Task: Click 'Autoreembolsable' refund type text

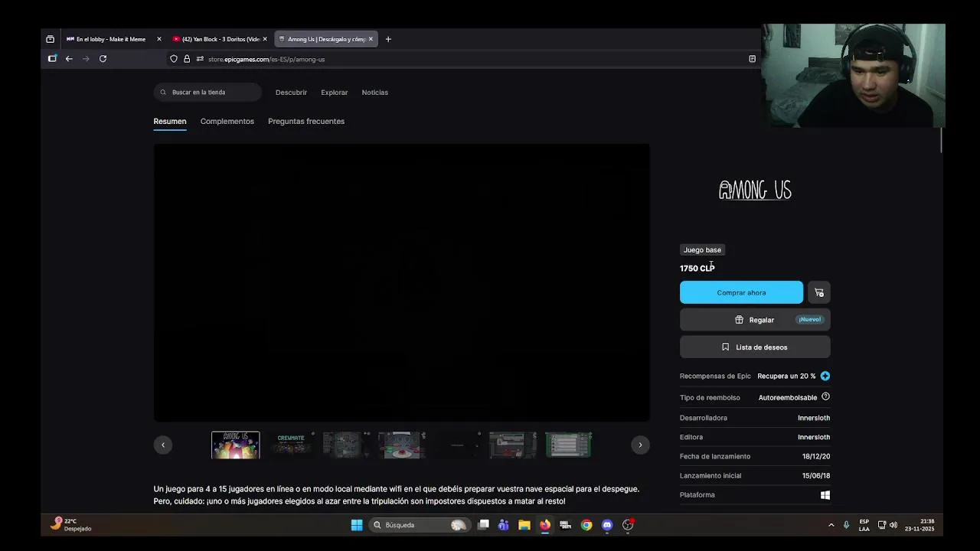Action: click(788, 398)
